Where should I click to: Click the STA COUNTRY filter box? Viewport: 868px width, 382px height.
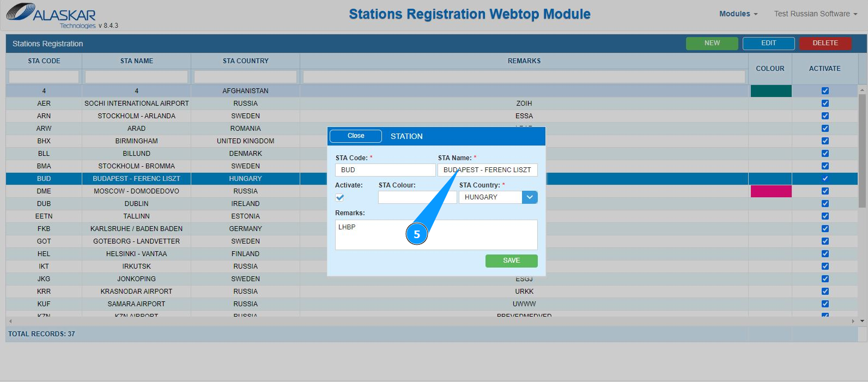tap(246, 77)
